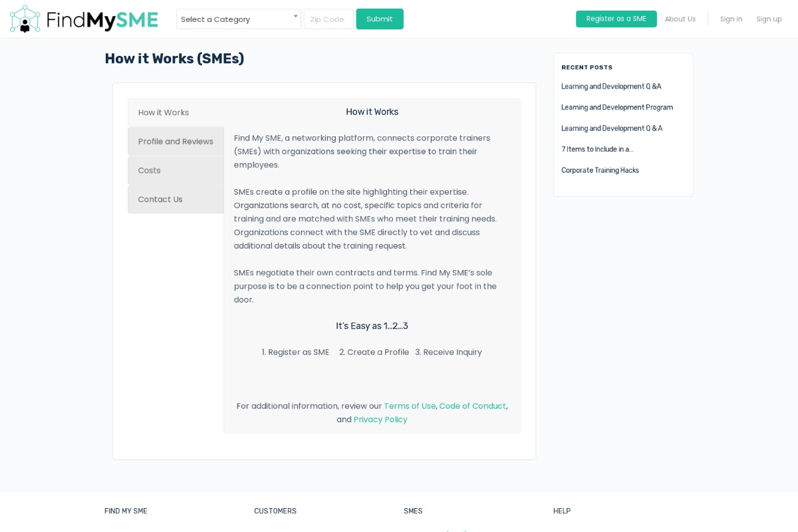
Task: Open the About Us link
Action: 680,19
